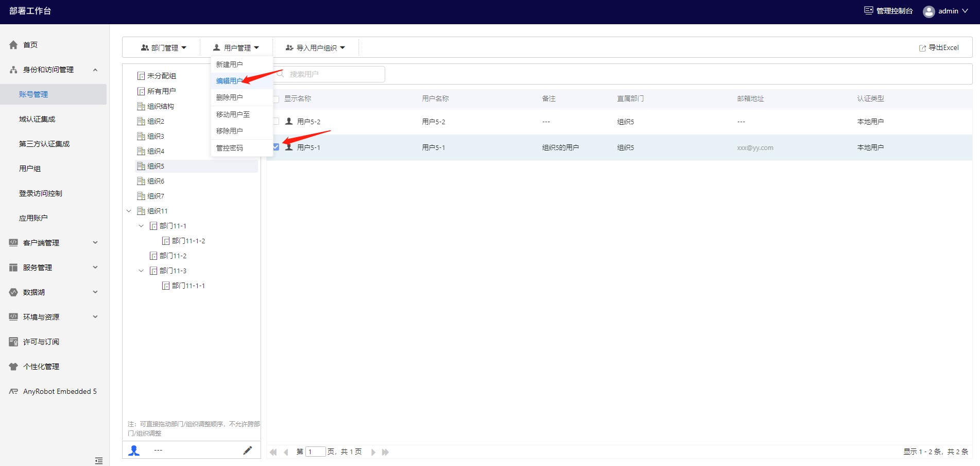Choose 管控密码 from the menu
The width and height of the screenshot is (980, 466).
tap(242, 148)
